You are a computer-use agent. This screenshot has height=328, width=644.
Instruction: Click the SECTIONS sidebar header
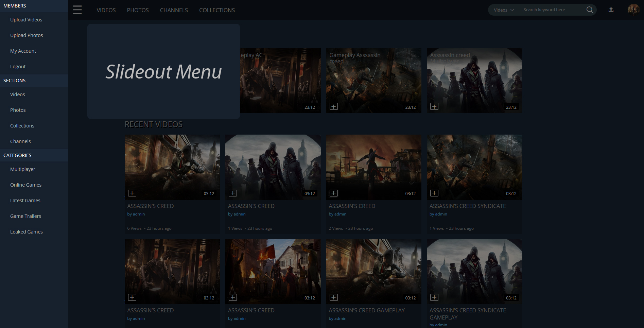click(x=34, y=81)
